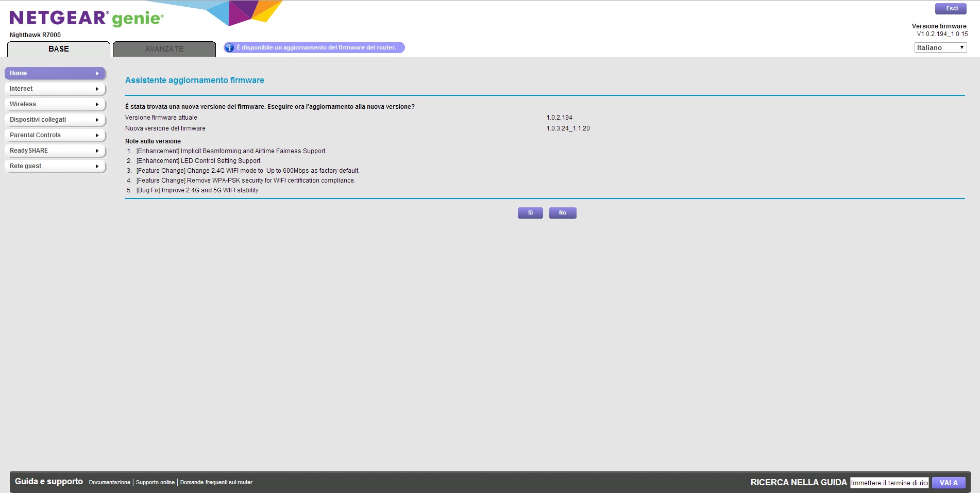The width and height of the screenshot is (980, 493).
Task: Click the arrow beside Dispositivi collegati
Action: click(97, 120)
